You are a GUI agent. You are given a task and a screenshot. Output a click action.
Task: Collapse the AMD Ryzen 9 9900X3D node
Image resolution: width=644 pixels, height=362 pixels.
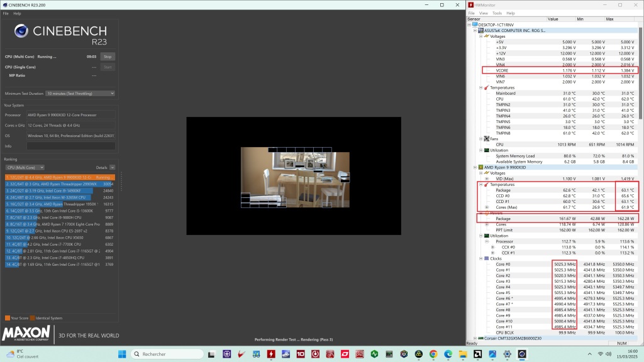click(x=475, y=167)
